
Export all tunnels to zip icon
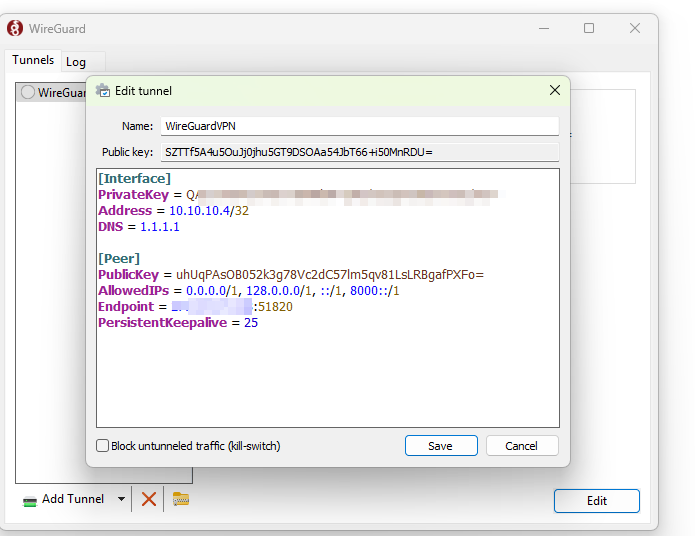pos(181,499)
